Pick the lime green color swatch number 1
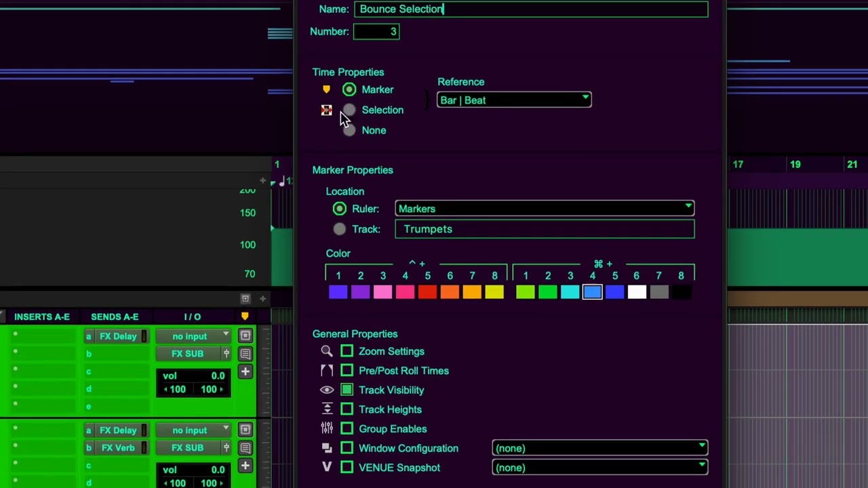868x488 pixels. pyautogui.click(x=526, y=292)
